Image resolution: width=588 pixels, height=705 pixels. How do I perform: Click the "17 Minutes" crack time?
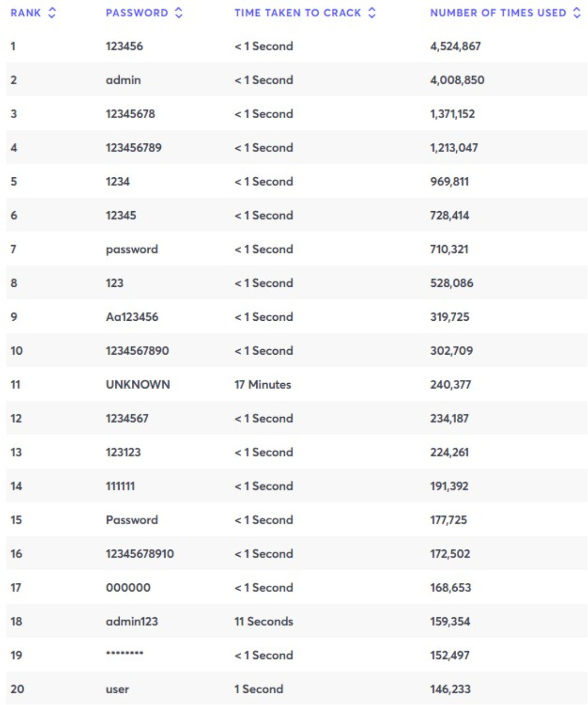pos(263,385)
